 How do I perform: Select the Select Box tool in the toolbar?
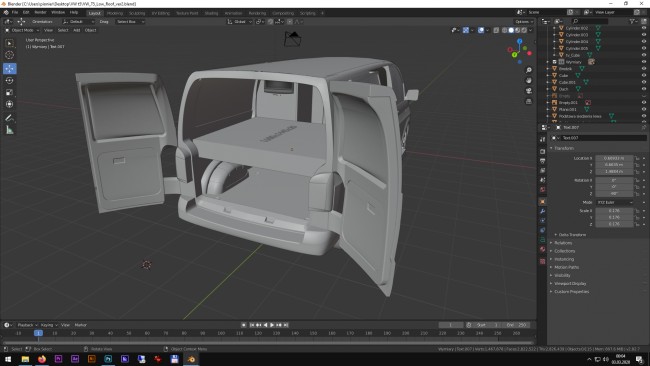[10, 43]
